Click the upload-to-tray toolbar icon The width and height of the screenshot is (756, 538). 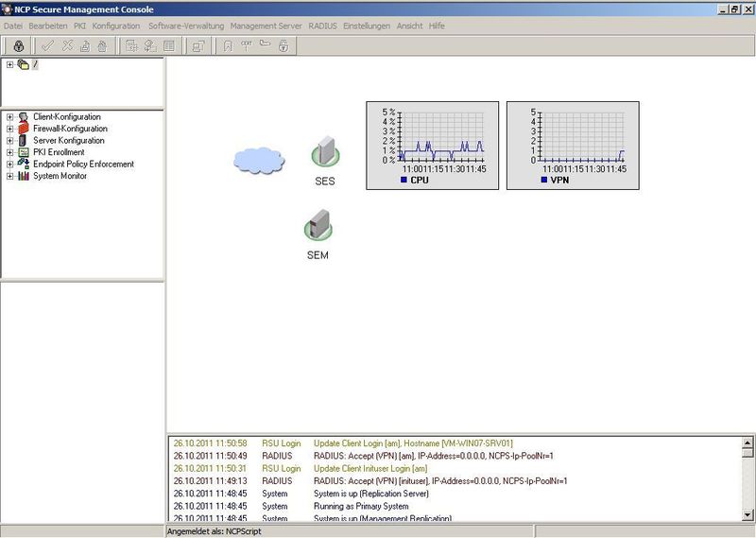coord(85,45)
